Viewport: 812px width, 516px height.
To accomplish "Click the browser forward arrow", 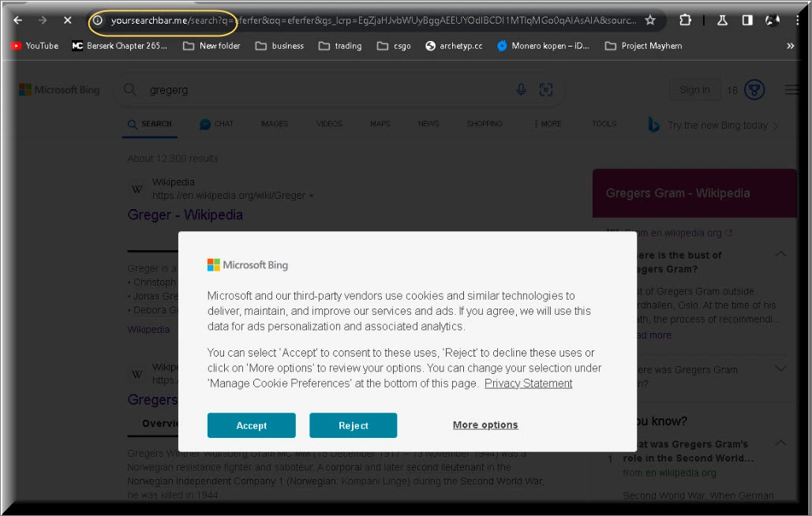I will 43,21.
